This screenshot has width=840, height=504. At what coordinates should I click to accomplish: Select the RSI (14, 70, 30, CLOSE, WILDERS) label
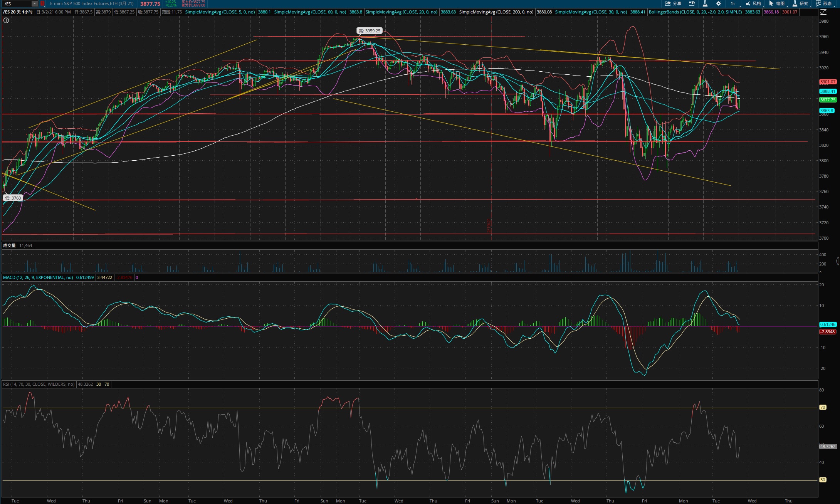[39, 384]
